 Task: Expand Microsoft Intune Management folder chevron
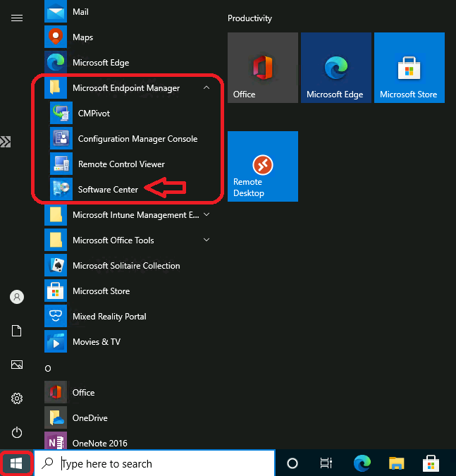pos(207,214)
